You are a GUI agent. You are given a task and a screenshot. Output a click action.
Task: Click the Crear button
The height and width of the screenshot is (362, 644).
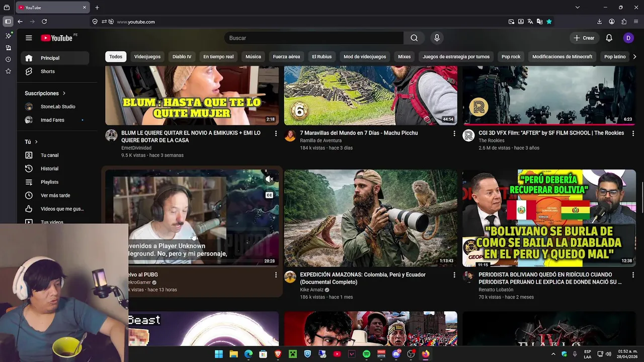tap(584, 38)
